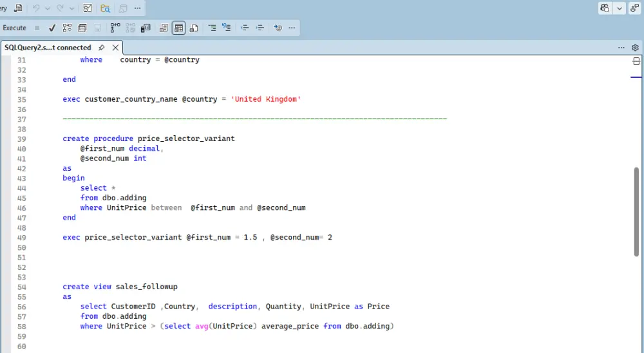This screenshot has height=353, width=644.
Task: Pin the SQLQuery2 tab
Action: 102,48
